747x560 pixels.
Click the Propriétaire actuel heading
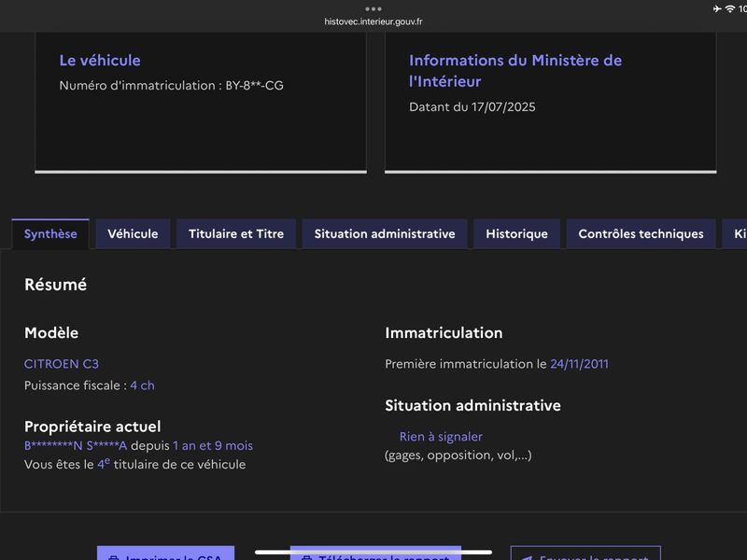[x=92, y=427]
